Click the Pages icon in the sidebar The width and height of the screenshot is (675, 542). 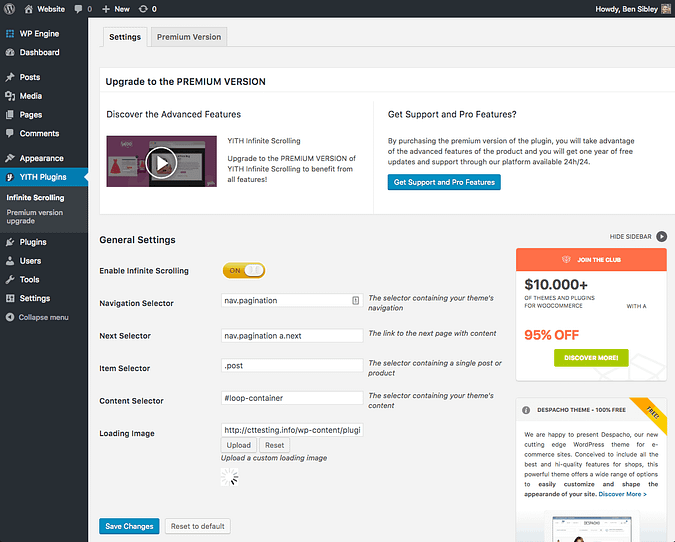(x=10, y=115)
